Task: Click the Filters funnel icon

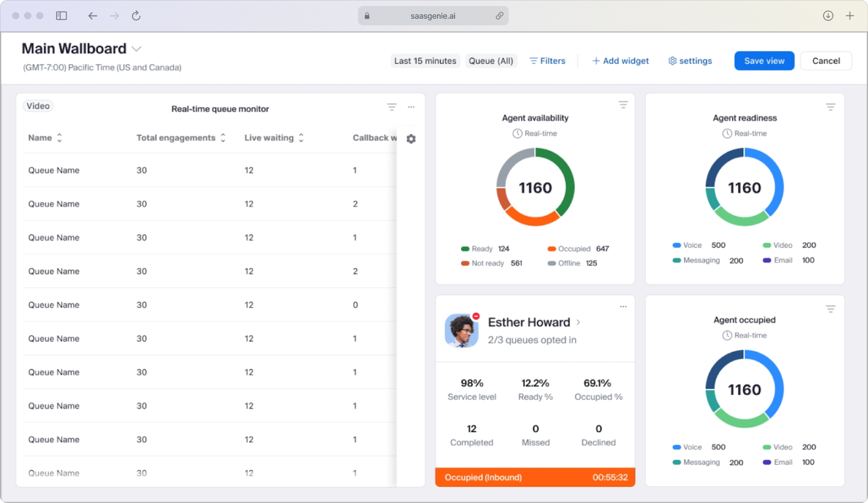Action: tap(533, 60)
